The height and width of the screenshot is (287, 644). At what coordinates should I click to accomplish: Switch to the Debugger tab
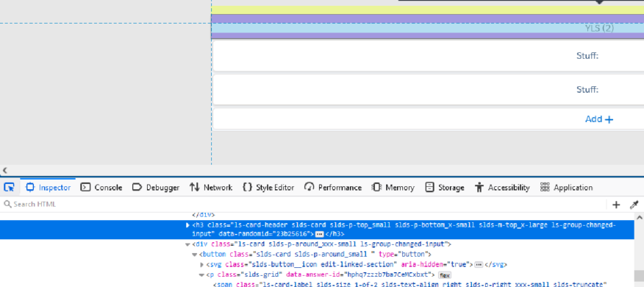coord(156,188)
